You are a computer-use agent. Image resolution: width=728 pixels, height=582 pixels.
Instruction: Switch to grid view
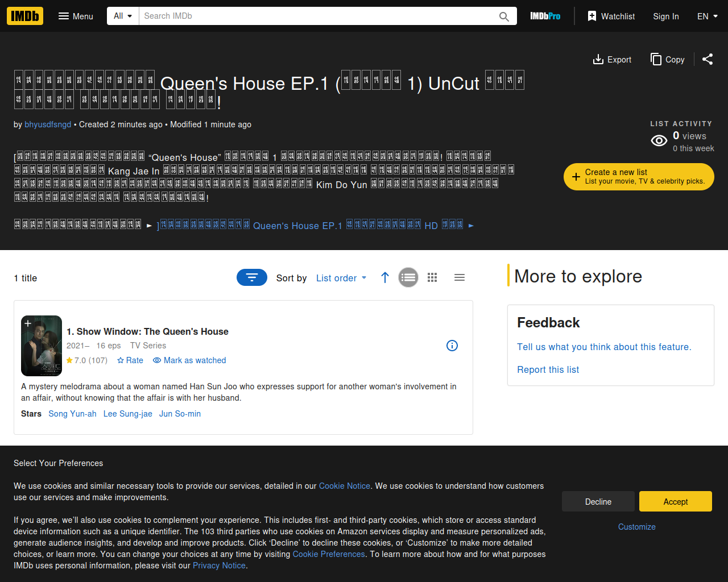(x=432, y=277)
